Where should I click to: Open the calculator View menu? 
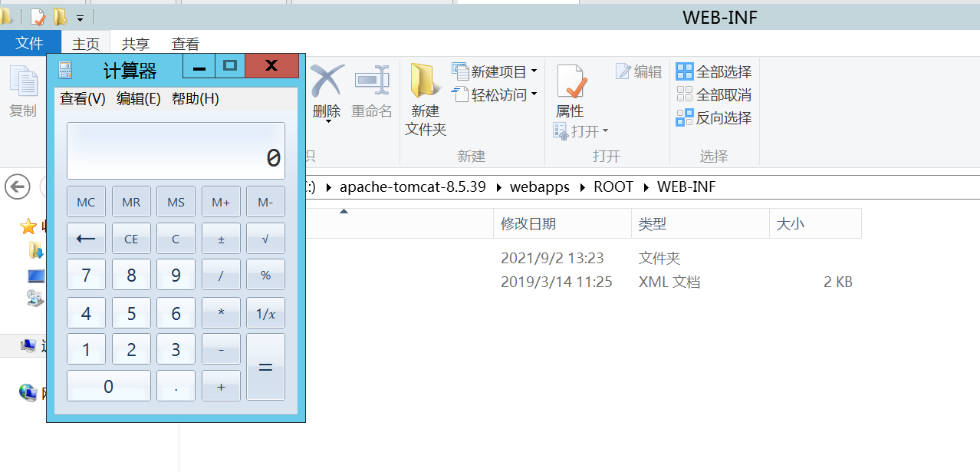click(83, 99)
